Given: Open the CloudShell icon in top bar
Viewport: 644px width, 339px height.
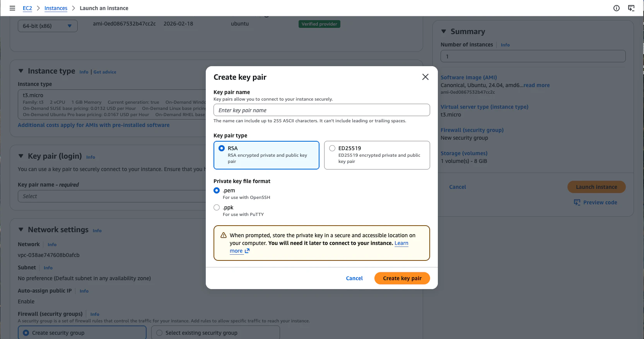Looking at the screenshot, I should tap(631, 8).
